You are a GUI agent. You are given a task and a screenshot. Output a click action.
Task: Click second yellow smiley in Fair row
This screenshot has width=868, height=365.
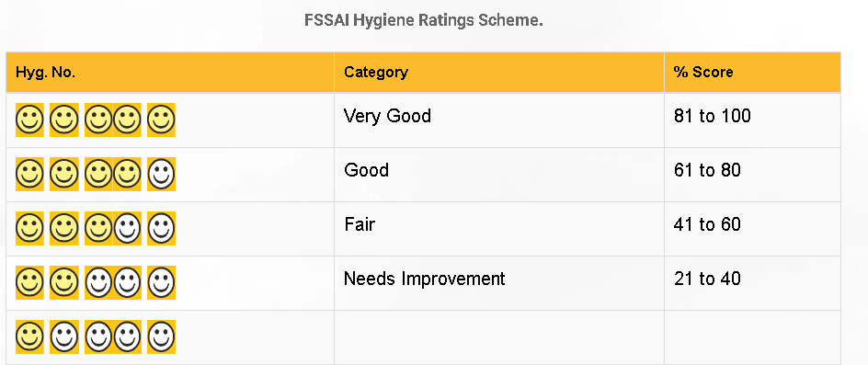(x=63, y=228)
